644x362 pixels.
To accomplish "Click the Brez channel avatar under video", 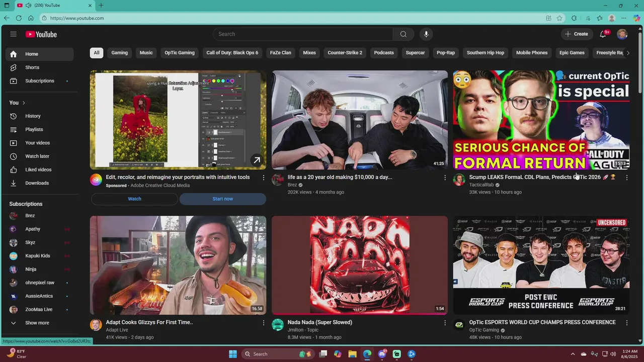I will click(x=278, y=179).
